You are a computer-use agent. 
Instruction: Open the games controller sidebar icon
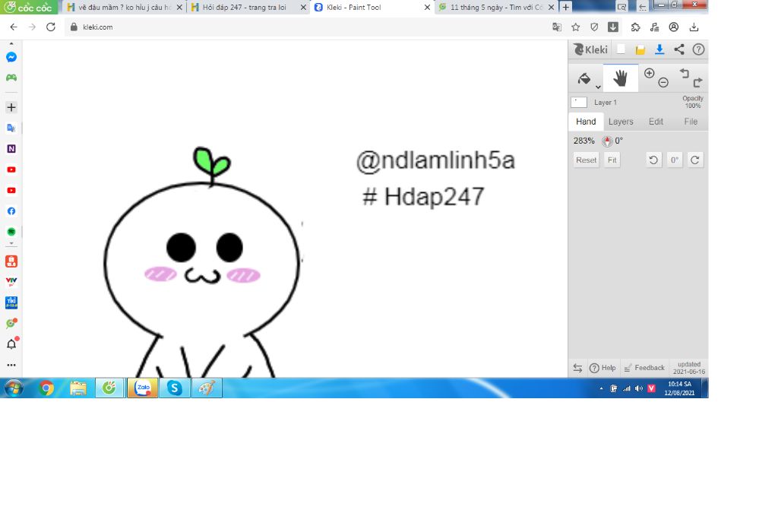pyautogui.click(x=11, y=78)
